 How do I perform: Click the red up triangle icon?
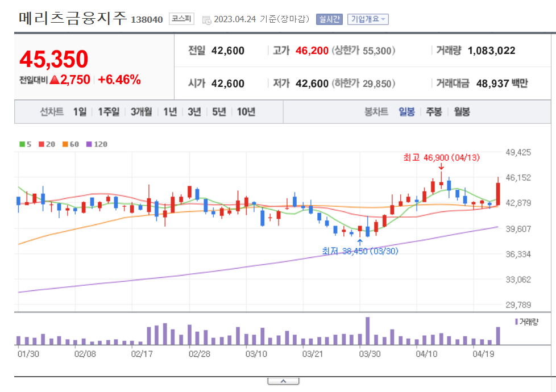54,80
